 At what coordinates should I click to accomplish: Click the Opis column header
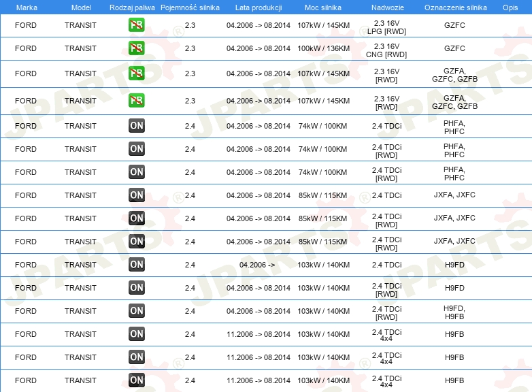[510, 7]
